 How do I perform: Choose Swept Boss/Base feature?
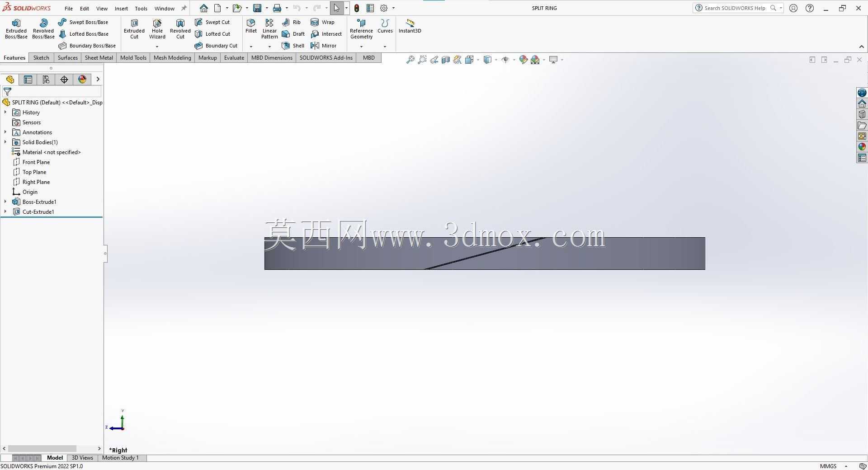point(83,22)
